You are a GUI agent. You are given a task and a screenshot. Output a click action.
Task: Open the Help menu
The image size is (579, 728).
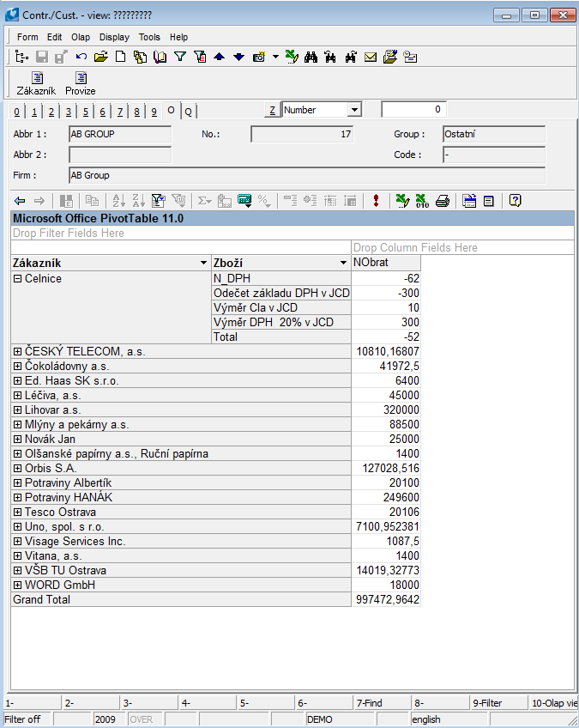click(178, 37)
